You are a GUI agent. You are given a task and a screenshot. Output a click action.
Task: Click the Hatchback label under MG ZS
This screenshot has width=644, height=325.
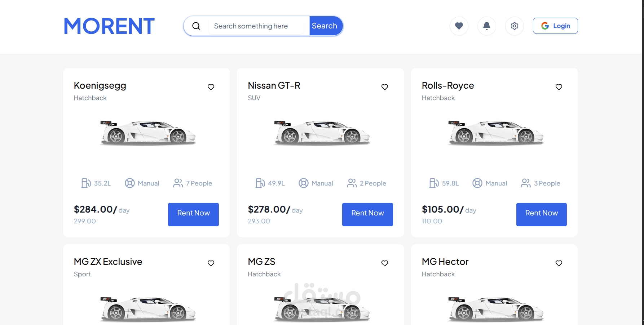pos(264,274)
